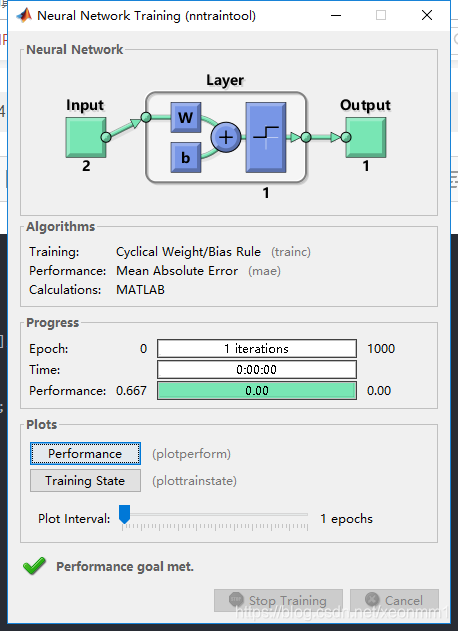Click the starting performance value '0.667'

click(131, 390)
